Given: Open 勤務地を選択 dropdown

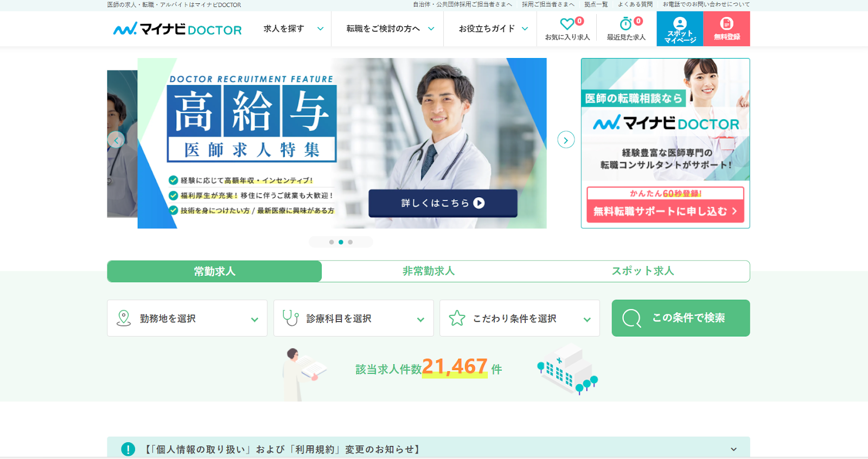Looking at the screenshot, I should pos(187,319).
